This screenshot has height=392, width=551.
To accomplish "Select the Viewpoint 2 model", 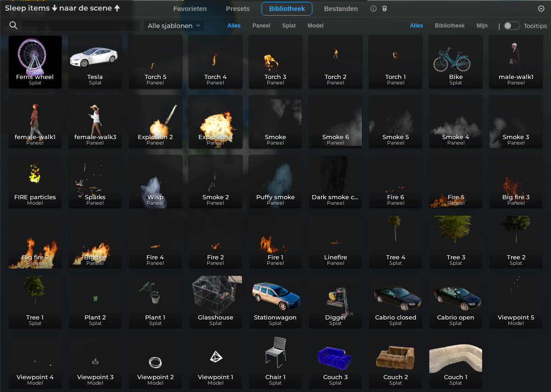I will [x=155, y=363].
